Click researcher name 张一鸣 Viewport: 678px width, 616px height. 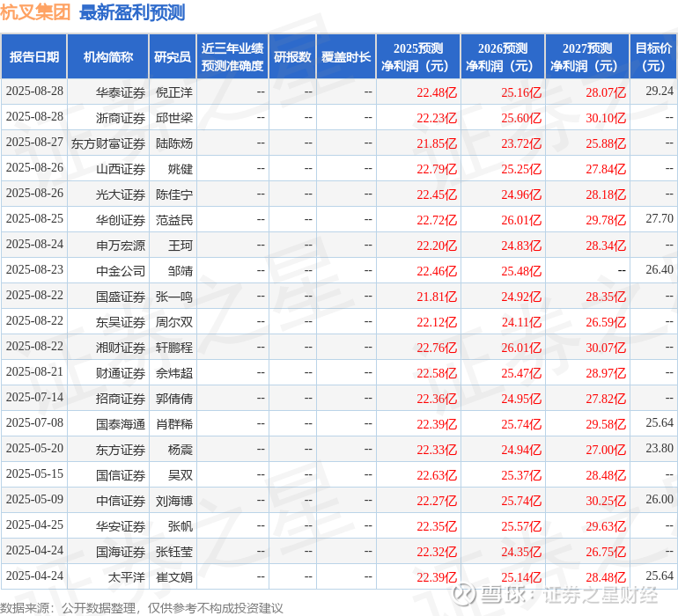pyautogui.click(x=174, y=297)
